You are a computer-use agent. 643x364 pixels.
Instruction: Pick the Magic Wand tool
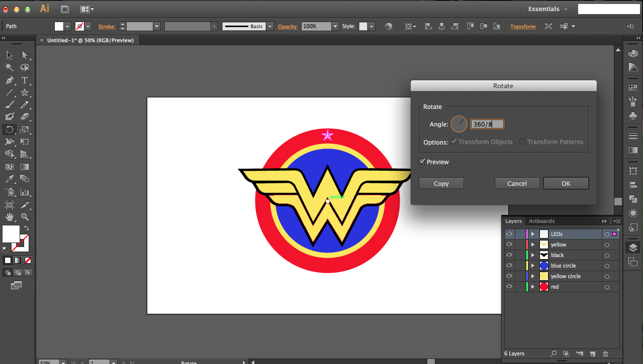click(10, 67)
